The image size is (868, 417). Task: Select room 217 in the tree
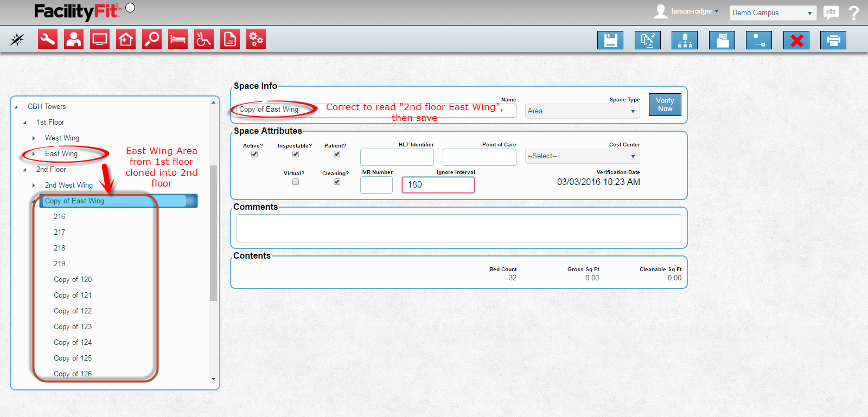pos(60,233)
